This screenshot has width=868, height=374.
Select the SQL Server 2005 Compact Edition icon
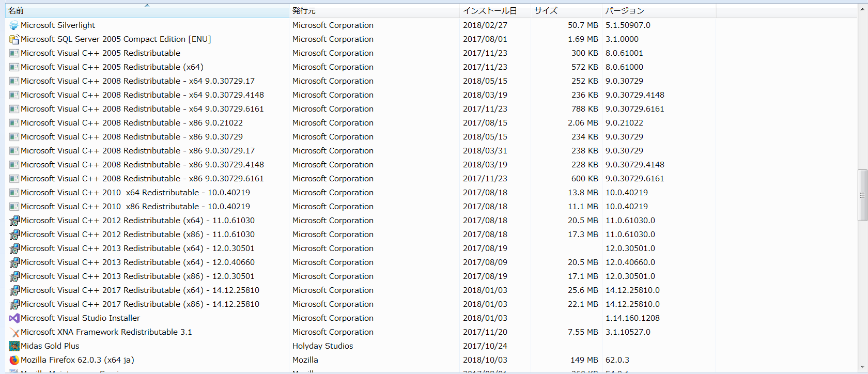pyautogui.click(x=14, y=39)
